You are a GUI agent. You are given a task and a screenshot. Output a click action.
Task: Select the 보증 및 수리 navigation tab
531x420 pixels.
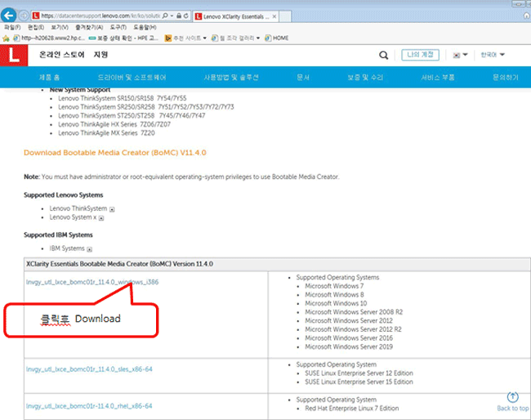(365, 78)
